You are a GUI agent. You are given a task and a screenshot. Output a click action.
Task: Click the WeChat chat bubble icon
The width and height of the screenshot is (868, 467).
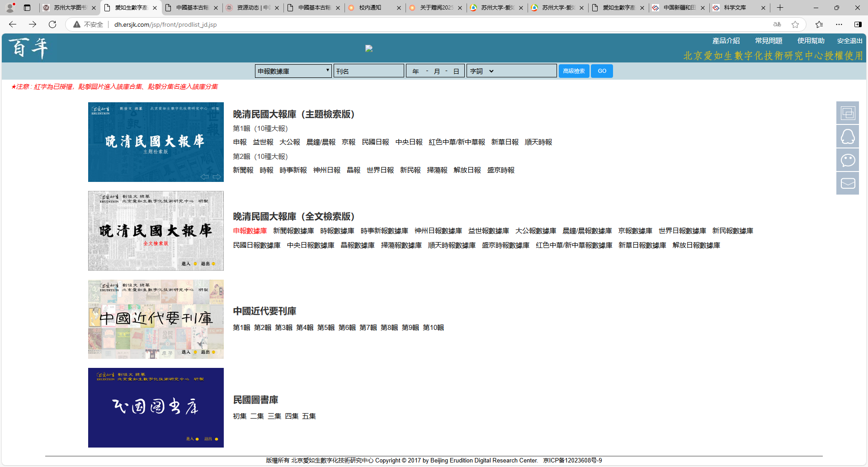(x=848, y=160)
